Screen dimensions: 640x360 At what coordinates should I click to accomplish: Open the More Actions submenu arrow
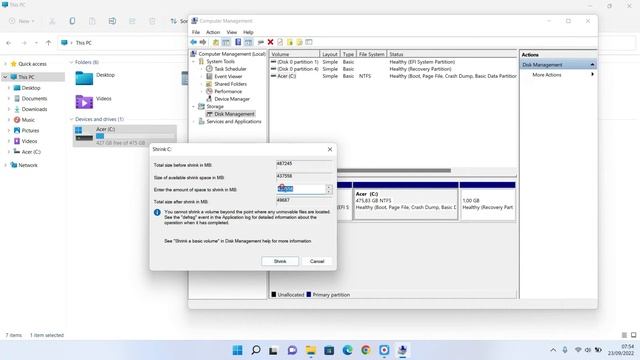pos(592,75)
